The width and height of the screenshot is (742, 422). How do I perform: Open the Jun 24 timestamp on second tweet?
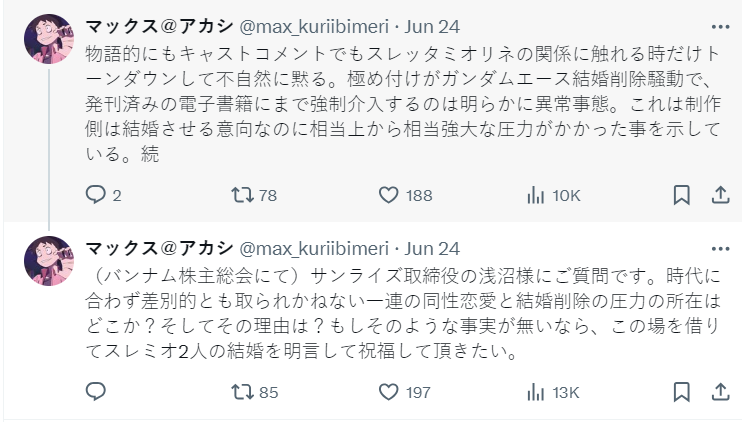(x=433, y=247)
